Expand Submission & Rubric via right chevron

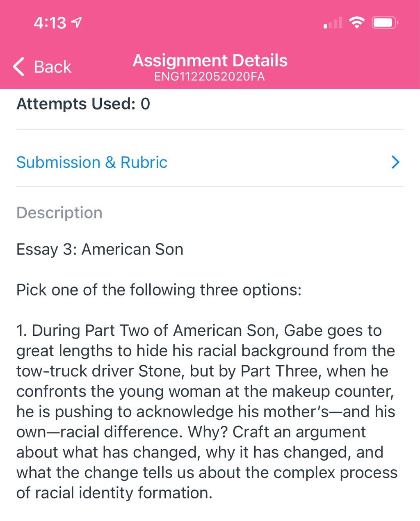coord(395,162)
